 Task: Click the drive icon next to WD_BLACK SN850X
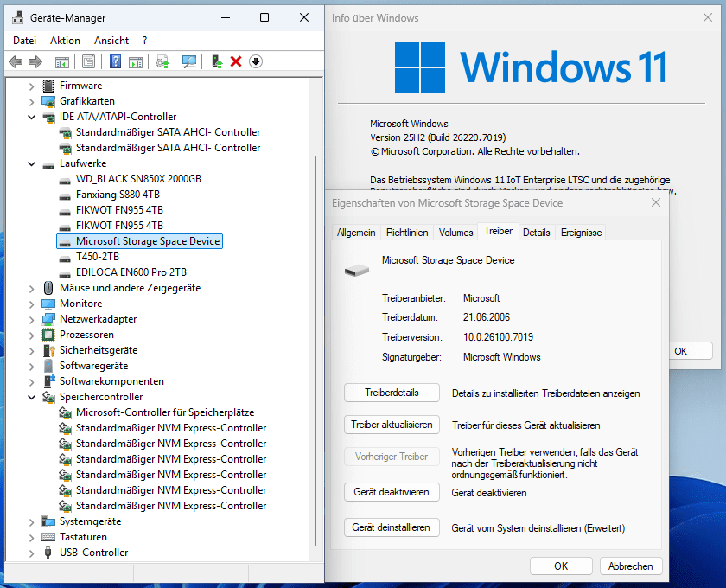pos(65,180)
